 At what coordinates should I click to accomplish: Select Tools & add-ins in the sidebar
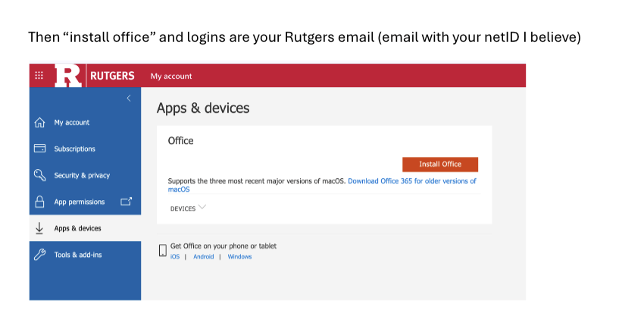(78, 255)
